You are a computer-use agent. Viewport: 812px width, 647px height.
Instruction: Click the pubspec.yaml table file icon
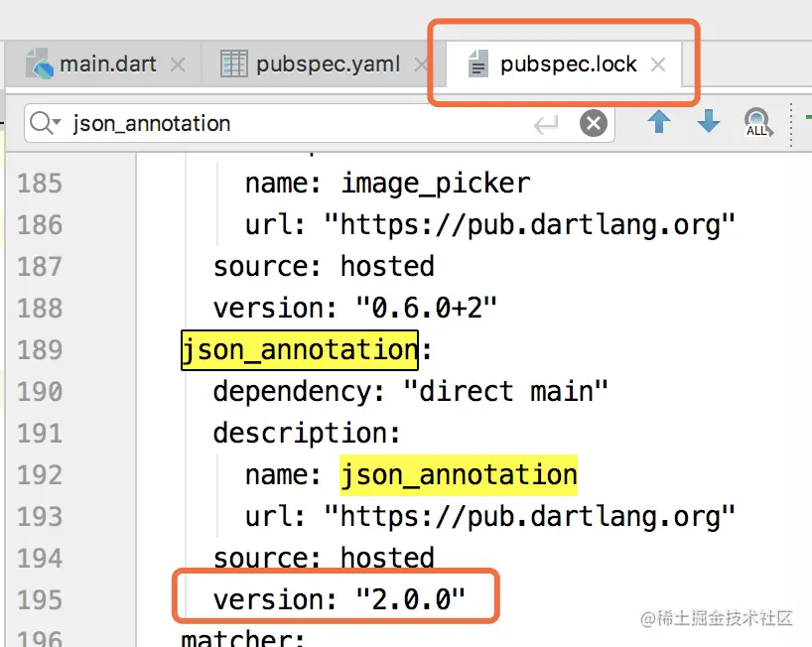point(234,65)
